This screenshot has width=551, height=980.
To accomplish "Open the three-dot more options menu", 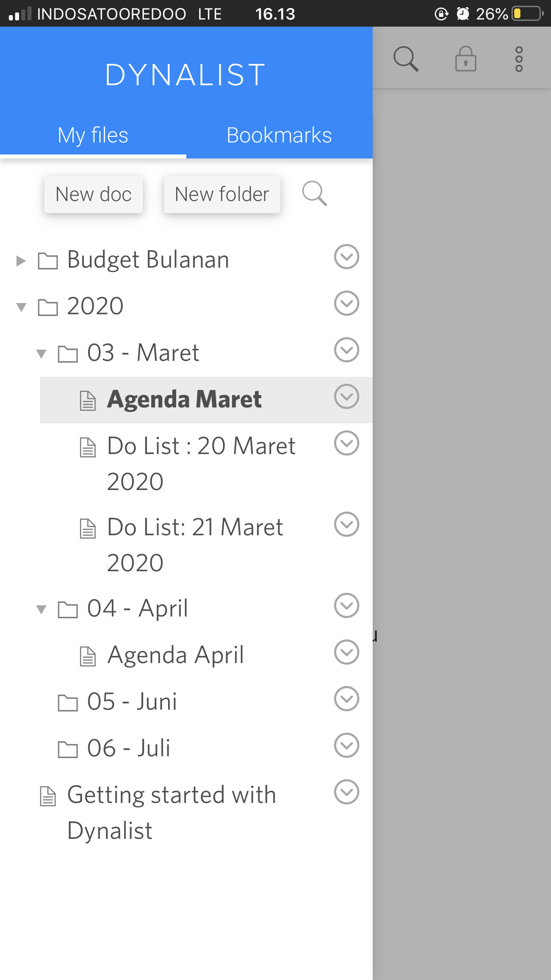I will pyautogui.click(x=519, y=59).
